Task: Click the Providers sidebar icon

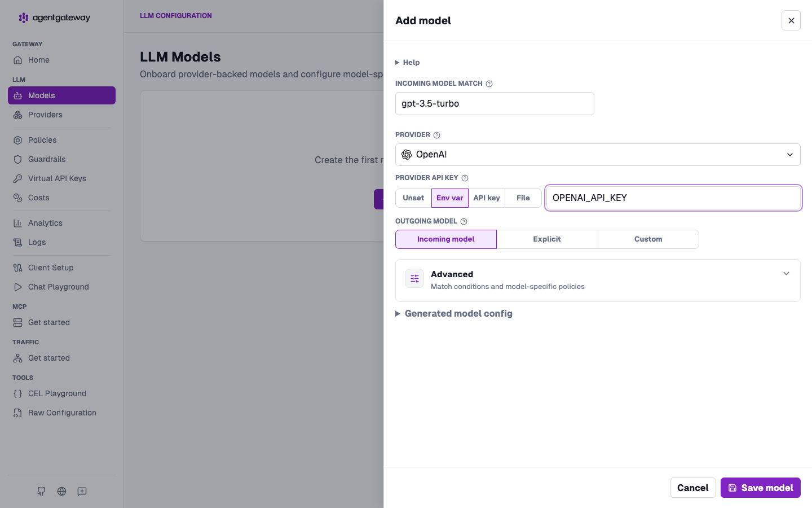Action: point(18,115)
